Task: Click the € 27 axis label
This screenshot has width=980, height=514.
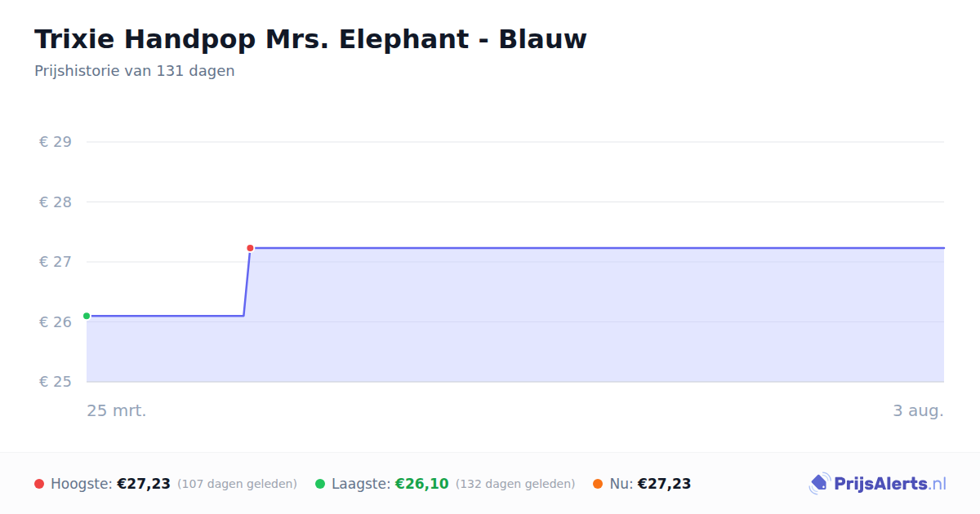Action: click(x=56, y=262)
